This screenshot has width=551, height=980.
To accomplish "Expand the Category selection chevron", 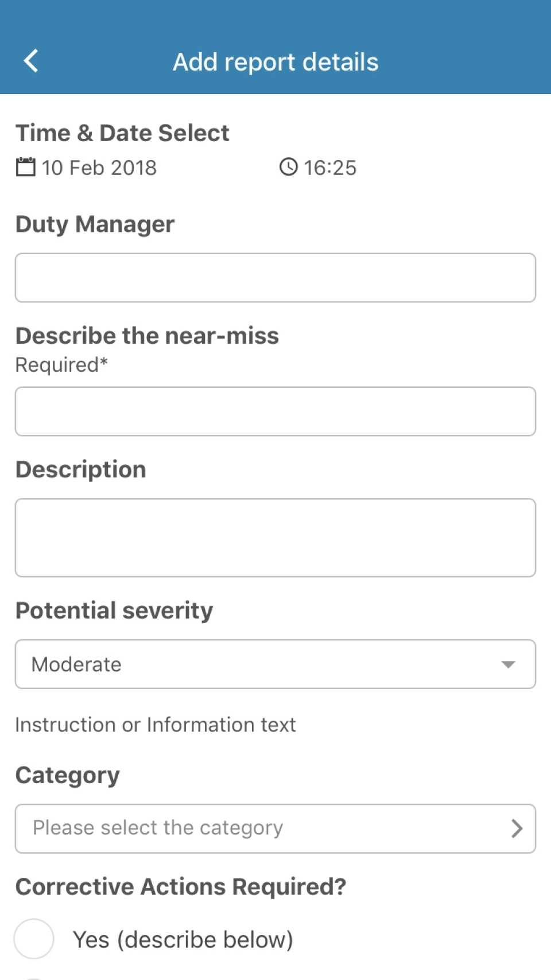I will (x=517, y=828).
